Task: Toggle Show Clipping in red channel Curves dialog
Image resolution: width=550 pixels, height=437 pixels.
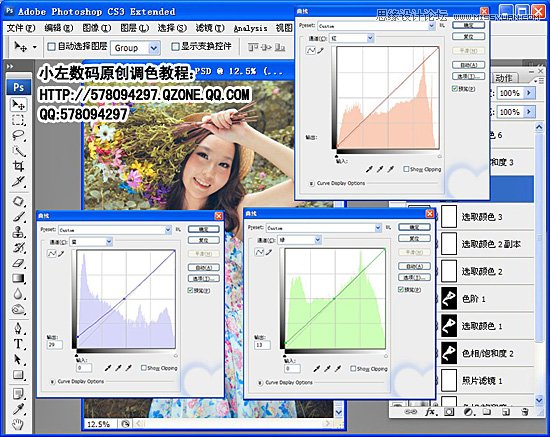Action: (x=406, y=169)
